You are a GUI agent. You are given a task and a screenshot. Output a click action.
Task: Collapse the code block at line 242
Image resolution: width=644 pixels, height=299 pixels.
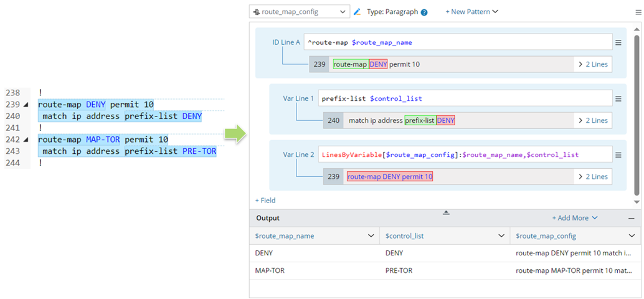pos(26,140)
